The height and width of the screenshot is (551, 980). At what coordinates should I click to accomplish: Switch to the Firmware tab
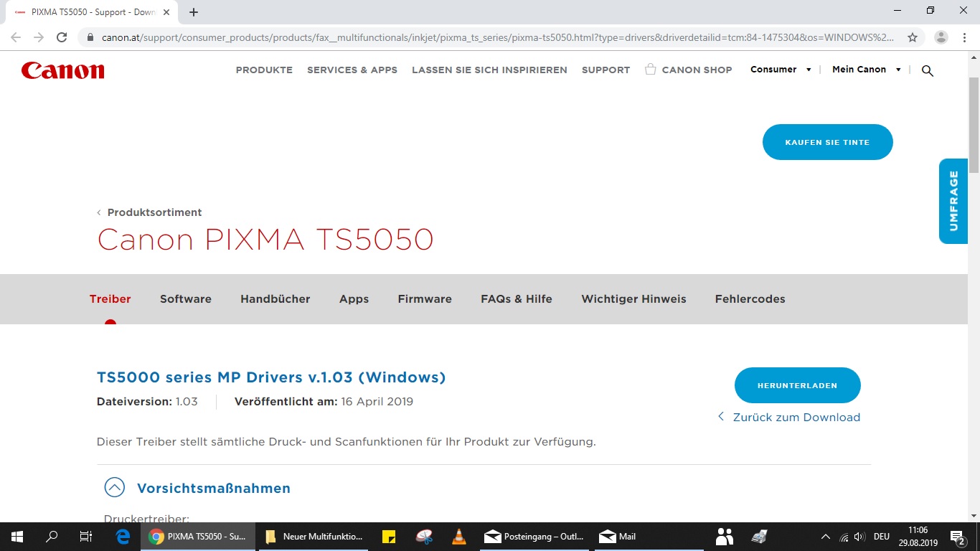click(x=425, y=299)
